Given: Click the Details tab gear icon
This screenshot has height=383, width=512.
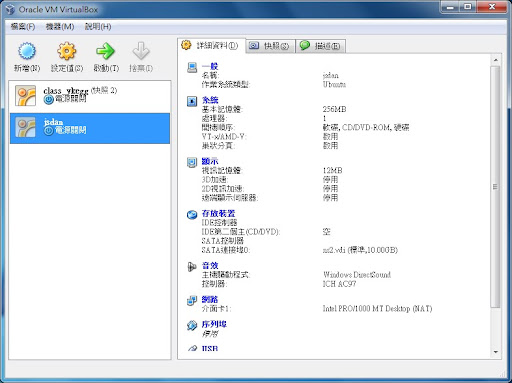Looking at the screenshot, I should pyautogui.click(x=186, y=45).
